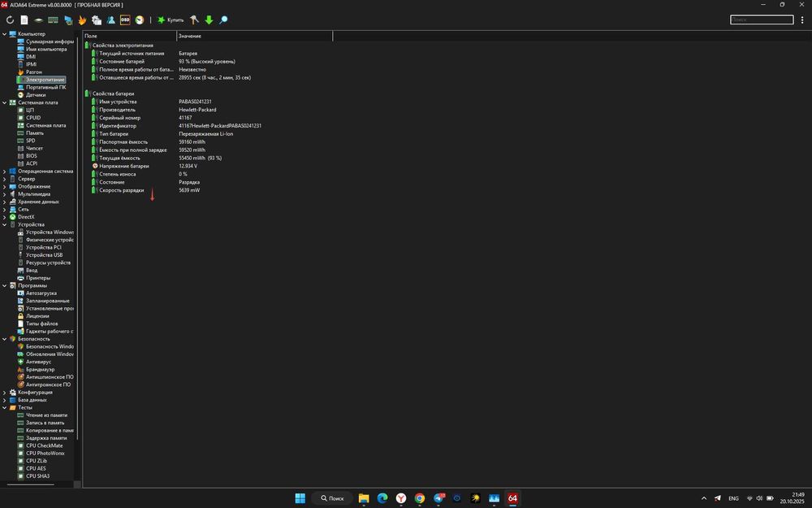Open preferences via the hammer toolbar icon

[x=194, y=20]
